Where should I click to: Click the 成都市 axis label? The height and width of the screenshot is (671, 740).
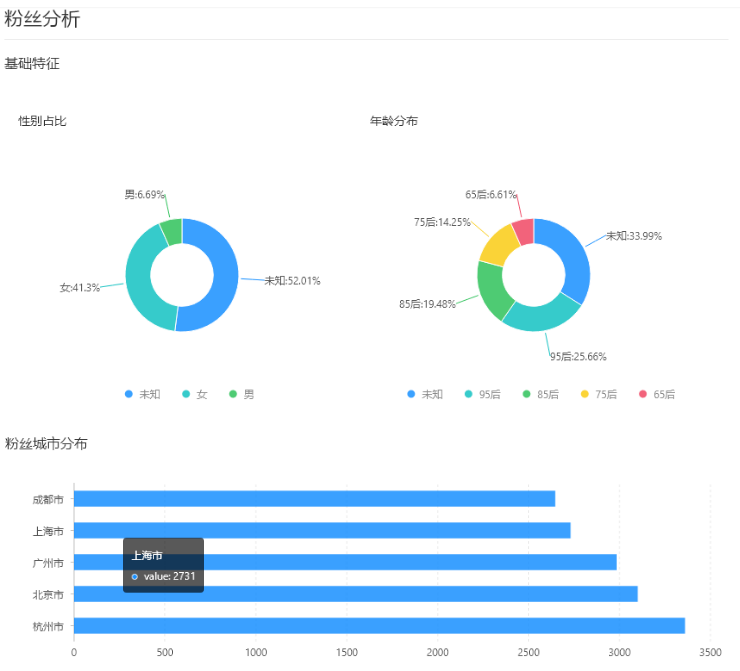coord(48,499)
